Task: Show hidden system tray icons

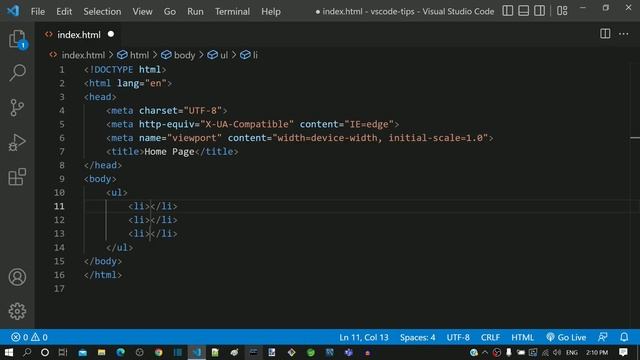Action: pos(485,352)
